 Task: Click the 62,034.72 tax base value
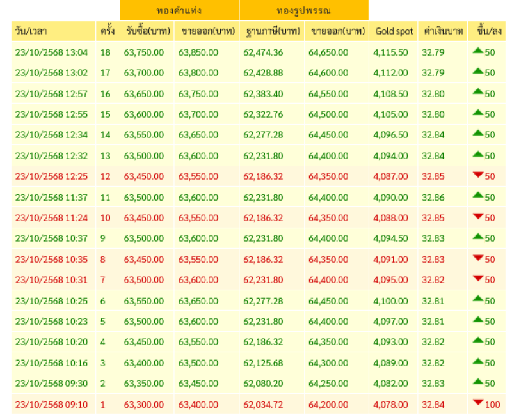[263, 405]
